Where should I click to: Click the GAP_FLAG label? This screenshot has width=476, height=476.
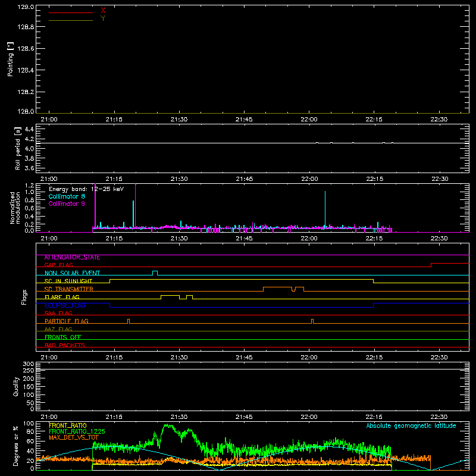click(58, 265)
